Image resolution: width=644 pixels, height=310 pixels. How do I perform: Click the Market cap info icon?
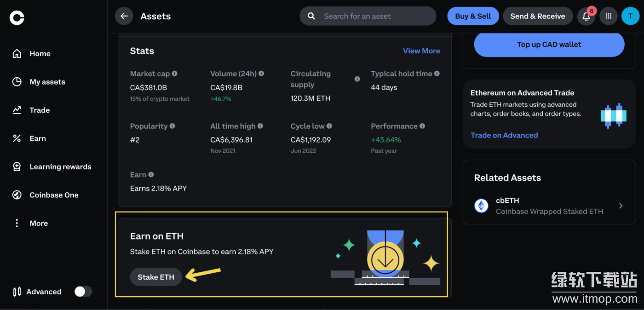tap(174, 74)
